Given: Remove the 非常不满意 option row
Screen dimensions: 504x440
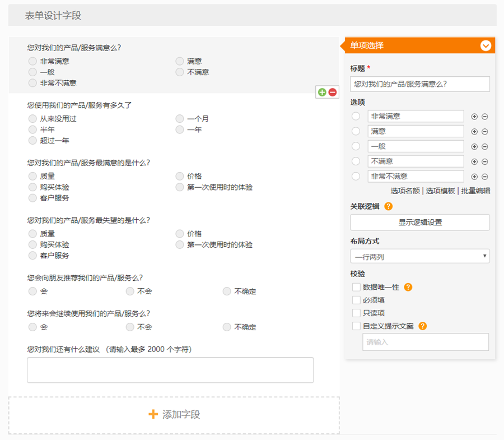Looking at the screenshot, I should click(485, 177).
